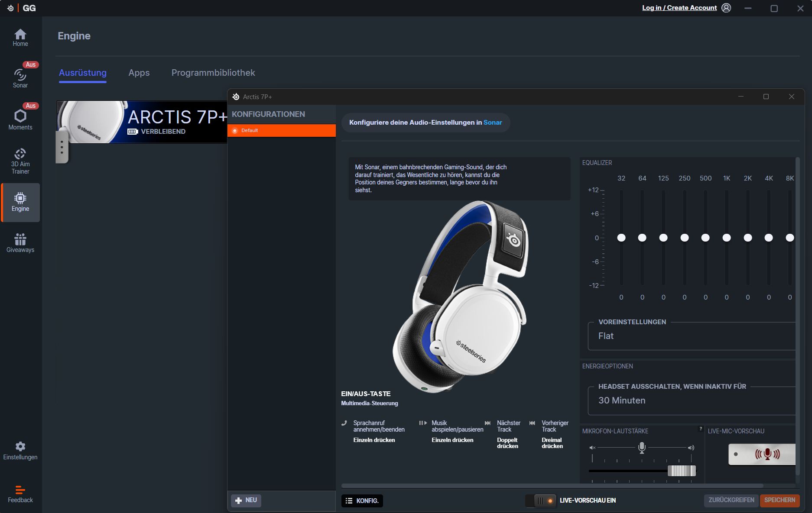Switch to the Ausrüstung tab
This screenshot has width=812, height=513.
(83, 73)
